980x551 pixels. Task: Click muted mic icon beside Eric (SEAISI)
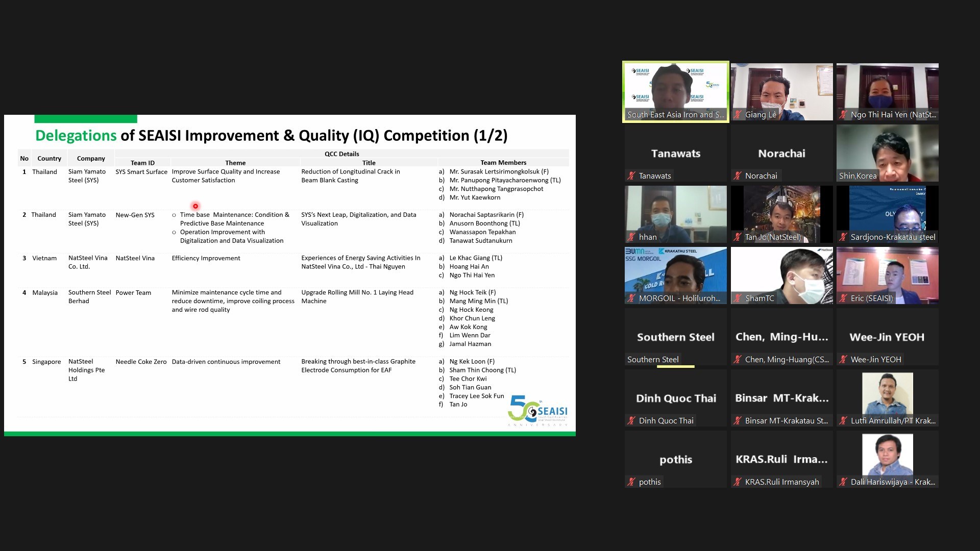coord(843,298)
